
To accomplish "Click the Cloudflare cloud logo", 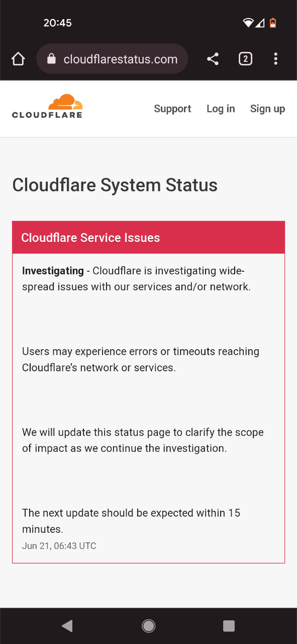I will [x=47, y=106].
